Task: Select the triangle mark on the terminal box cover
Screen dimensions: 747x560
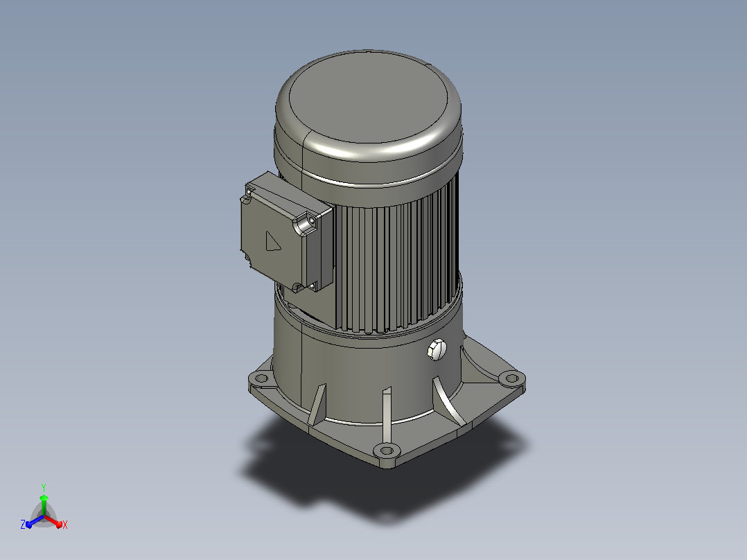Action: coord(273,241)
